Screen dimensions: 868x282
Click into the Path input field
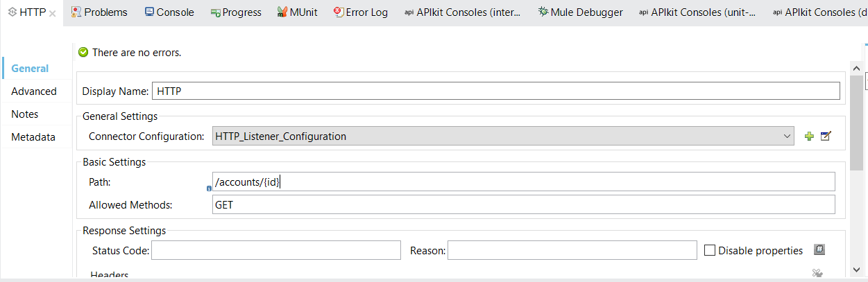point(523,182)
